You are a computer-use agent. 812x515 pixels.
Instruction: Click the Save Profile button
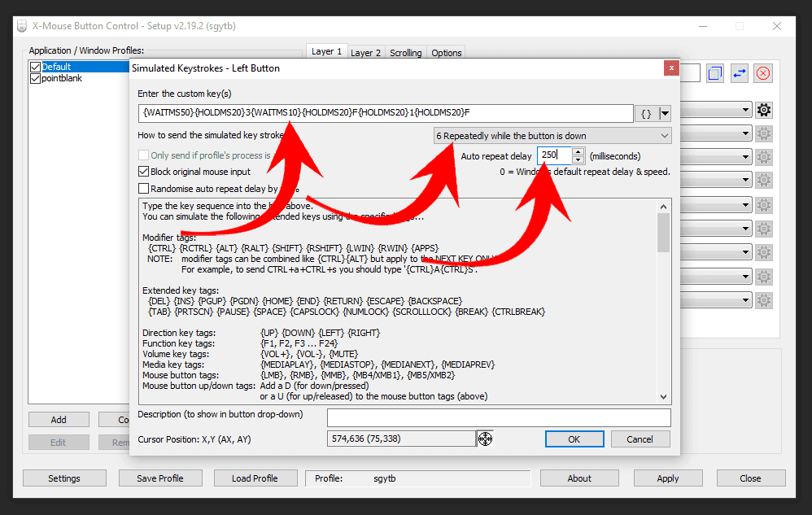click(160, 478)
